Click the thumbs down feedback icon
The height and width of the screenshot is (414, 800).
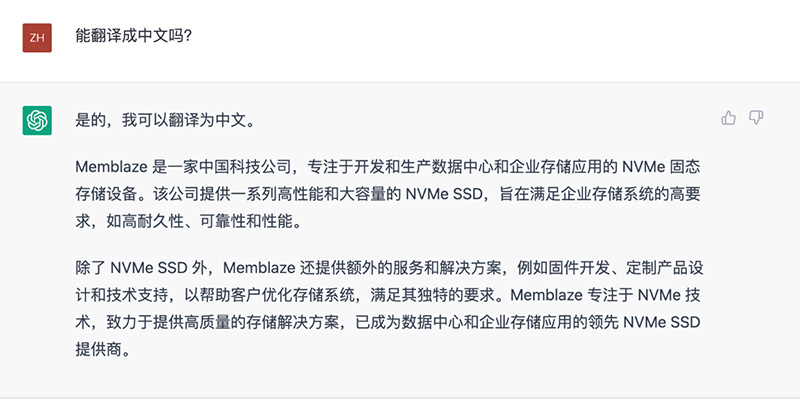click(x=756, y=118)
